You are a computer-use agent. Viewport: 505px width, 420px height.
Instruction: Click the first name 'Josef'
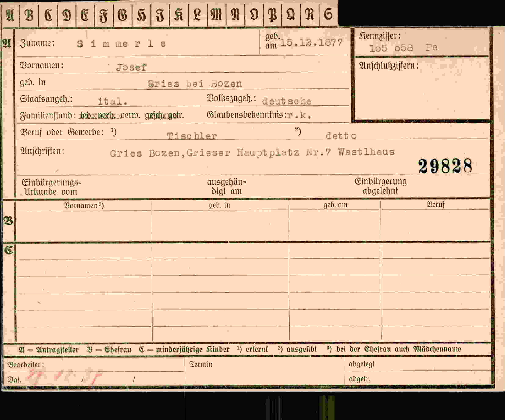pos(131,67)
